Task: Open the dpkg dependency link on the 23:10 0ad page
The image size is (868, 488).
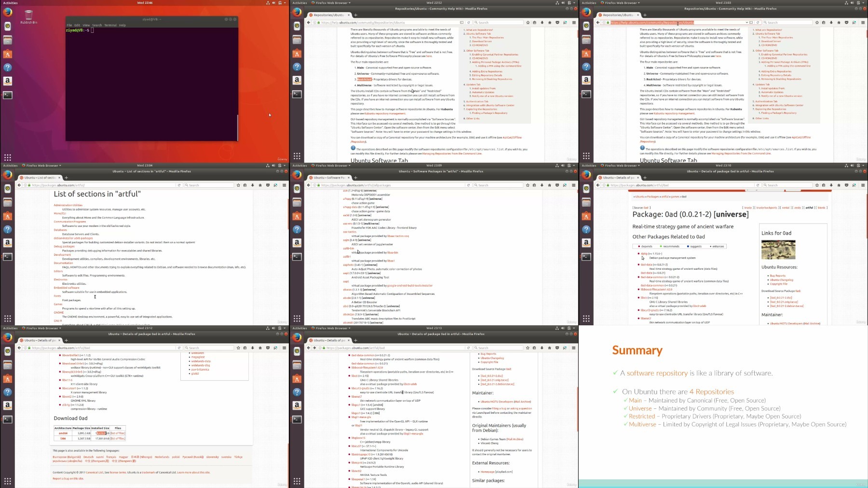Action: tap(644, 253)
